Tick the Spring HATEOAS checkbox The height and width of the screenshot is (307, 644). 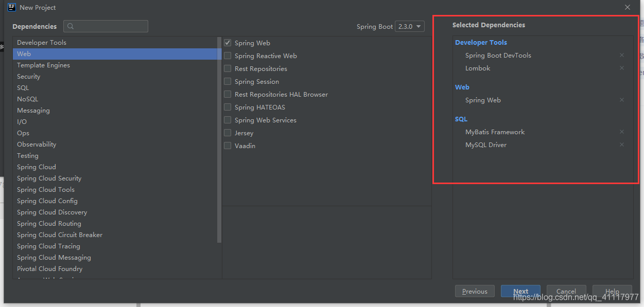pos(228,107)
